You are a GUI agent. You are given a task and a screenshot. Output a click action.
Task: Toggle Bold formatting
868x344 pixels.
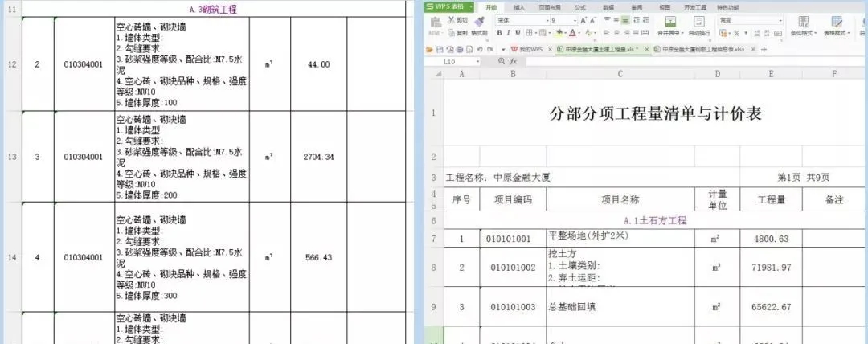pyautogui.click(x=499, y=33)
